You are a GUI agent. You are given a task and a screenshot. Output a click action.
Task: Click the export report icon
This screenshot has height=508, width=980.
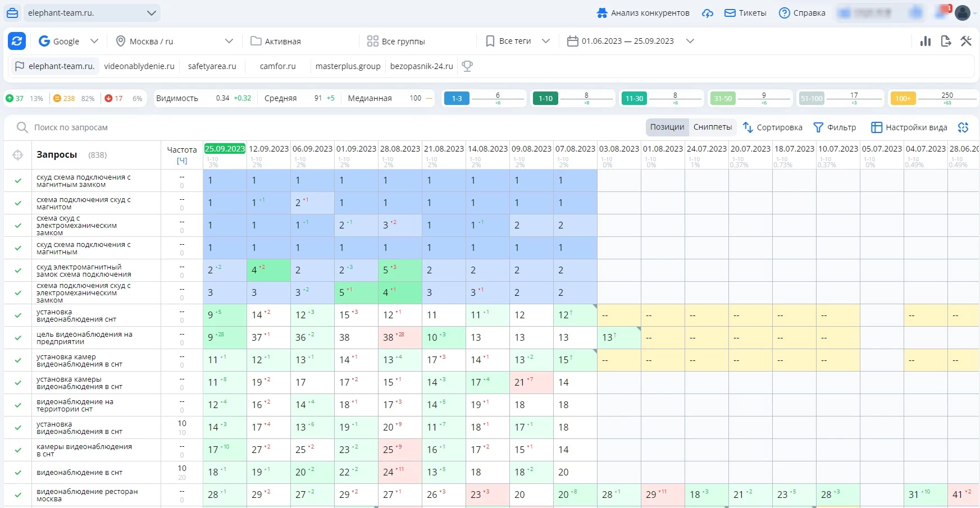(946, 41)
